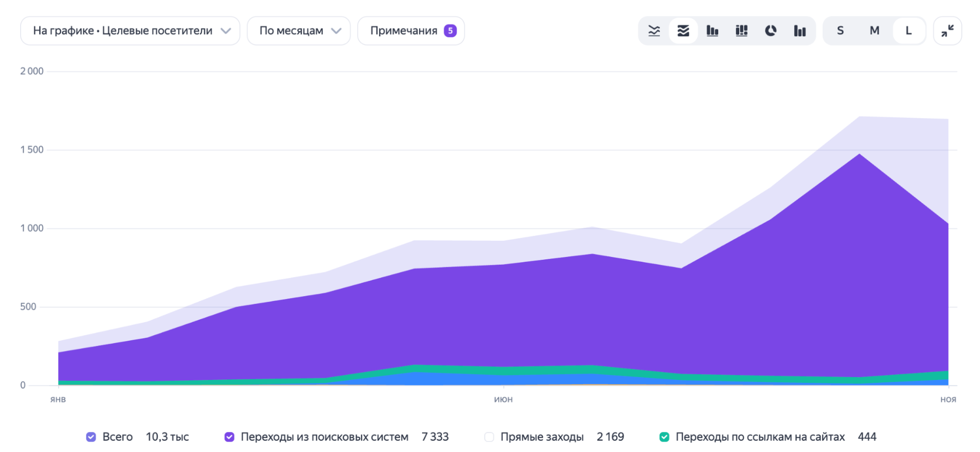Expand the По месяцам grouping dropdown
The height and width of the screenshot is (452, 980).
point(299,31)
